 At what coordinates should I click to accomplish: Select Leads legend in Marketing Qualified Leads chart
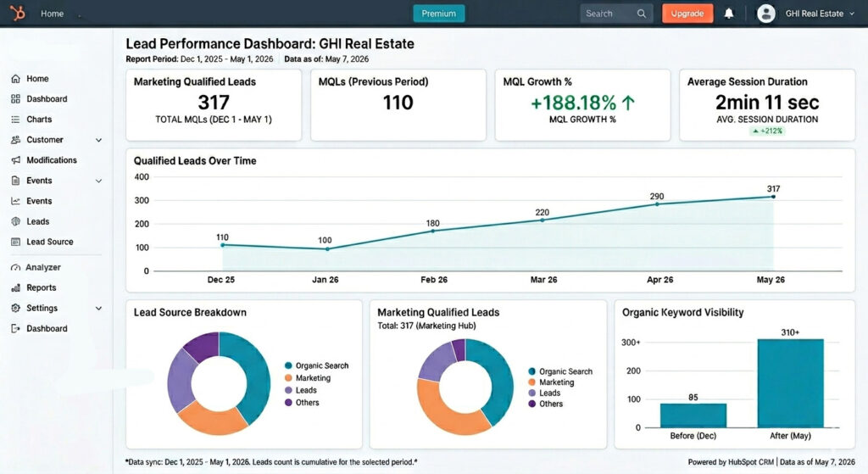click(x=544, y=393)
